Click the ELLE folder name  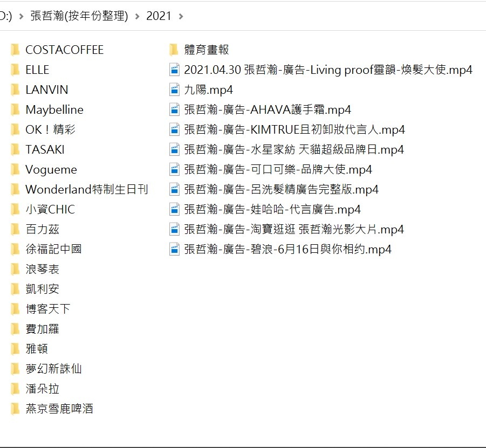coord(37,70)
